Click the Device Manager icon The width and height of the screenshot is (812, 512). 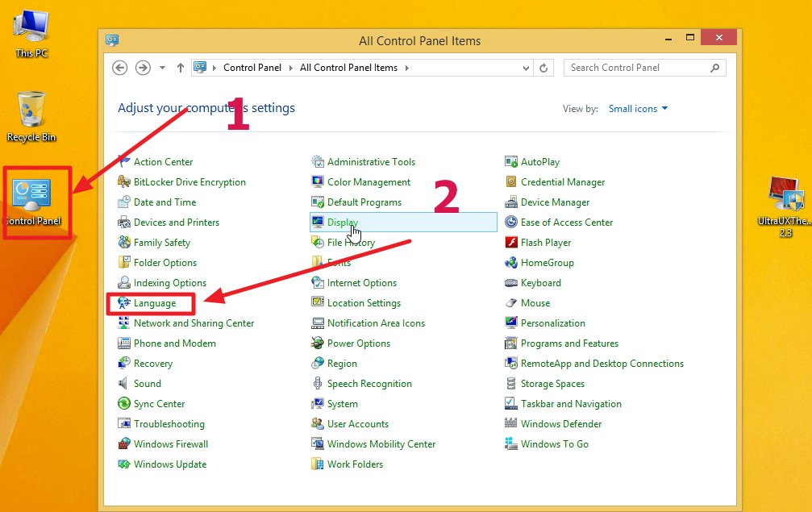click(x=511, y=202)
